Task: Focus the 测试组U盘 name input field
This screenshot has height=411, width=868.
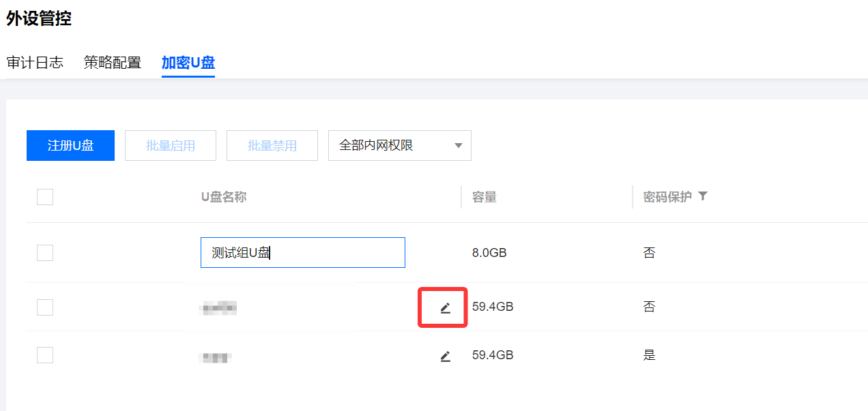Action: [302, 253]
